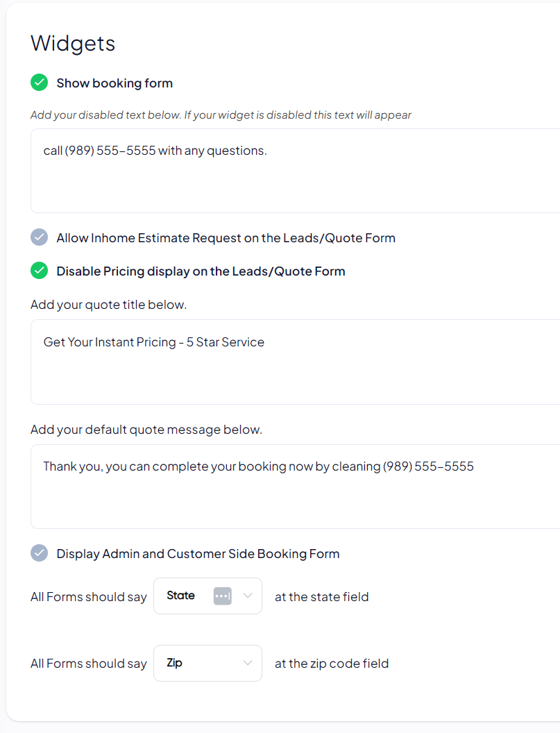This screenshot has width=560, height=733.
Task: Enable the Display Admin and Customer Side checkmark
Action: tap(40, 553)
